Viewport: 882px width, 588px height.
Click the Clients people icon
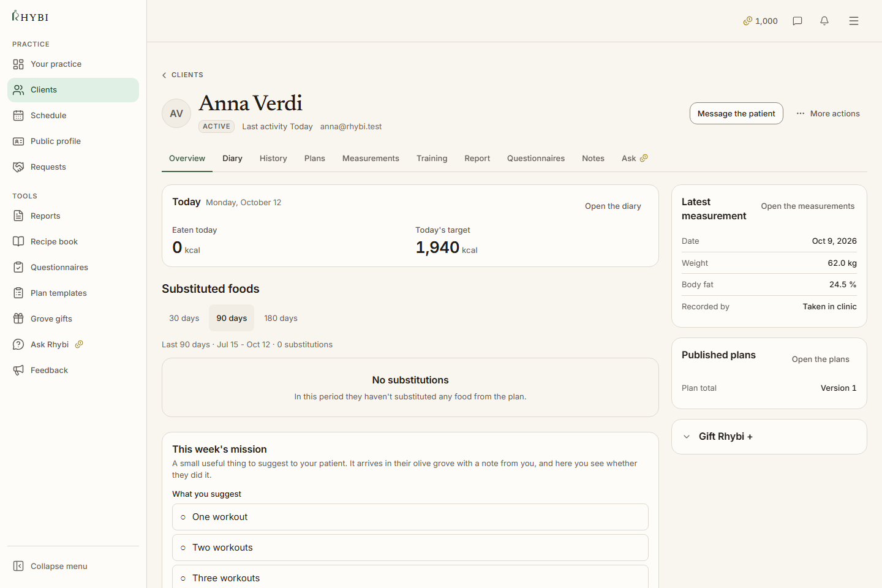[x=18, y=90]
